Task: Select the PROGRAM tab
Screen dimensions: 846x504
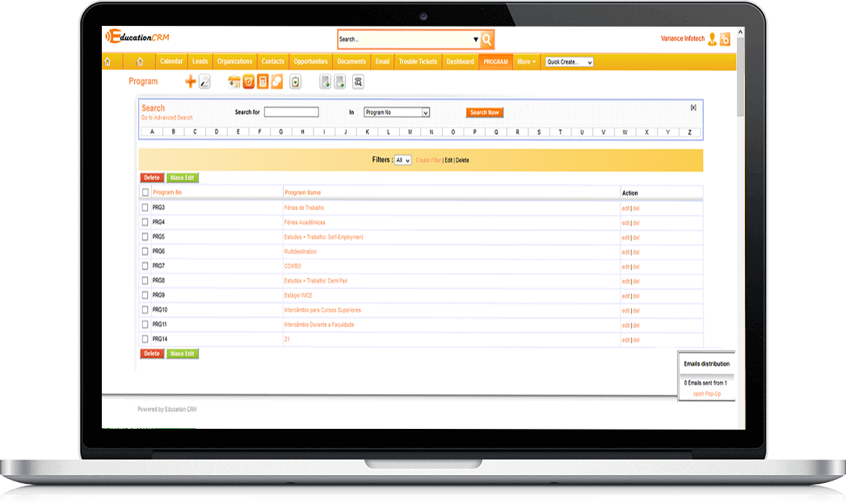Action: (495, 61)
